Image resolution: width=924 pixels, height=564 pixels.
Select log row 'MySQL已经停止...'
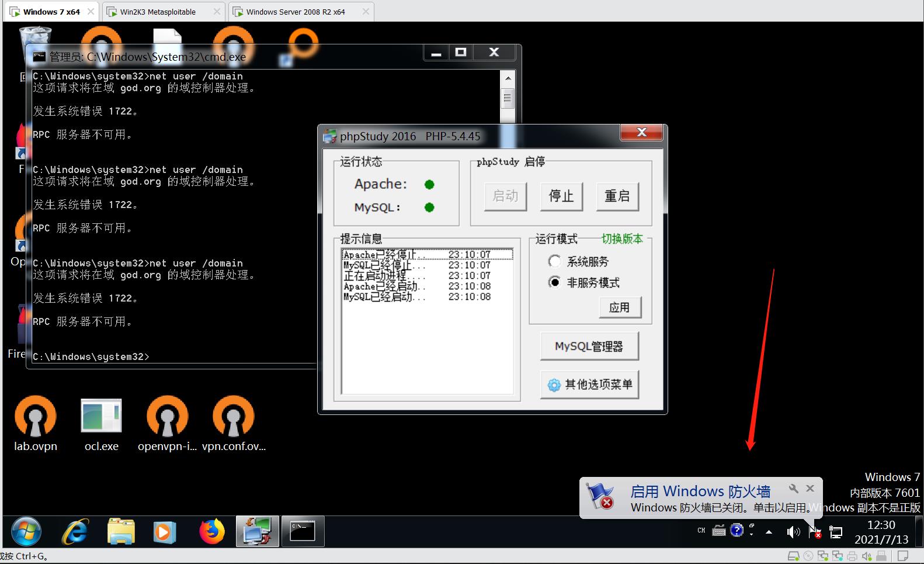click(x=428, y=265)
